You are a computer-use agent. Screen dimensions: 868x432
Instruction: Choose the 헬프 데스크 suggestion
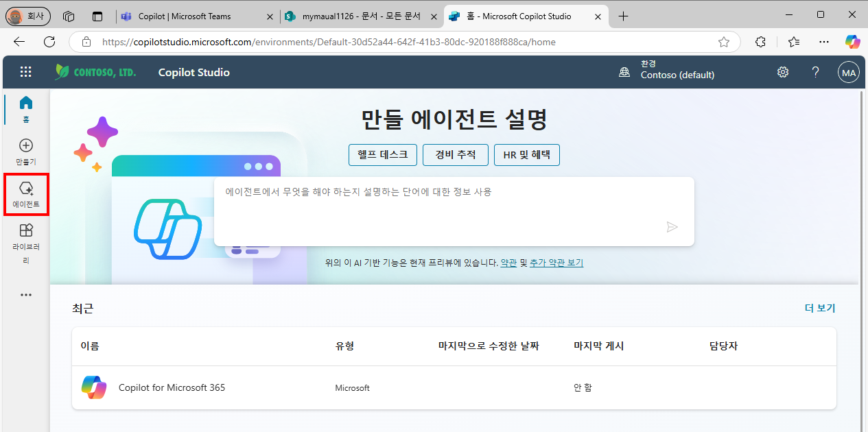point(383,155)
